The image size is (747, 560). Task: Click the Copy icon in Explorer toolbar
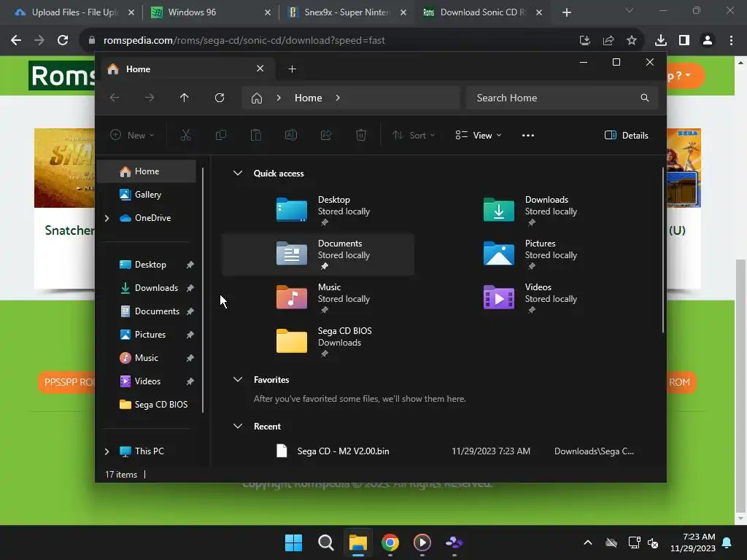click(x=221, y=135)
